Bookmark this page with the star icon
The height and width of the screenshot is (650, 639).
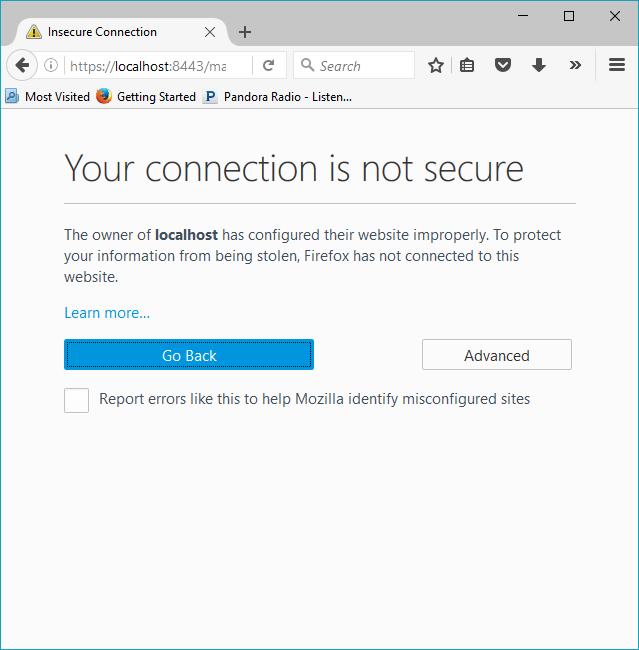(x=435, y=65)
